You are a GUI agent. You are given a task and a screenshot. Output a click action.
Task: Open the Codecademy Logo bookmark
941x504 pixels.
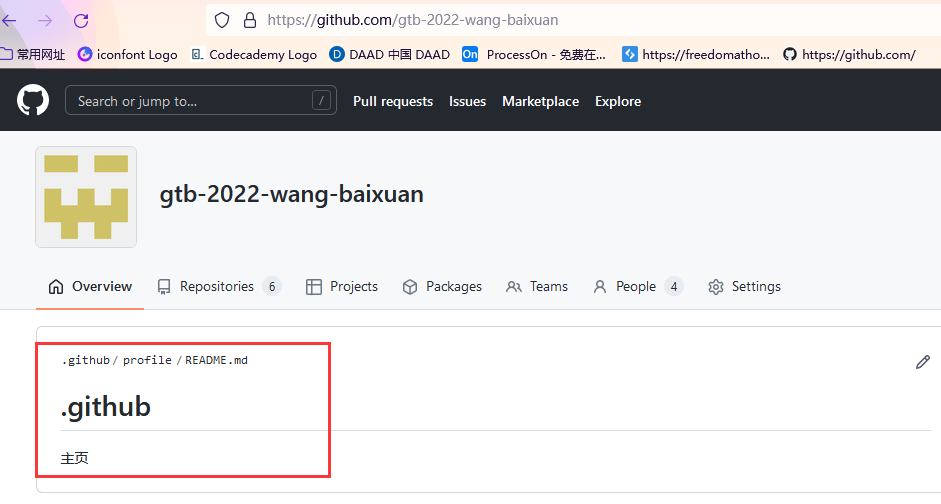coord(254,55)
